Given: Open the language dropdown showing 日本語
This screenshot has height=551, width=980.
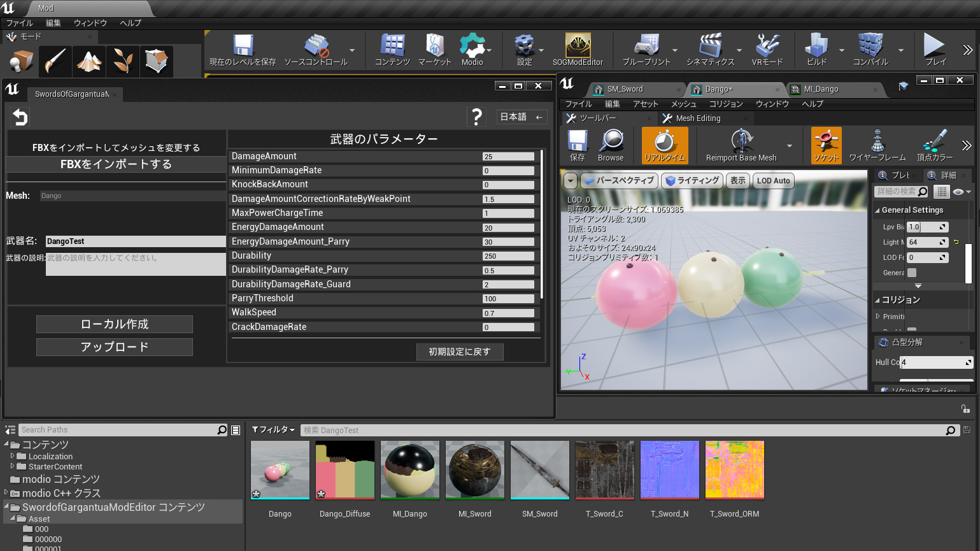Looking at the screenshot, I should pos(521,117).
